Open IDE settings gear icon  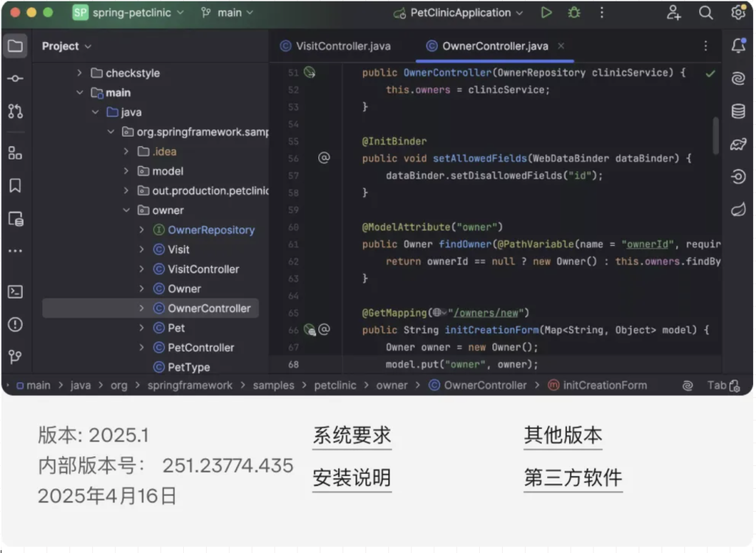[738, 13]
